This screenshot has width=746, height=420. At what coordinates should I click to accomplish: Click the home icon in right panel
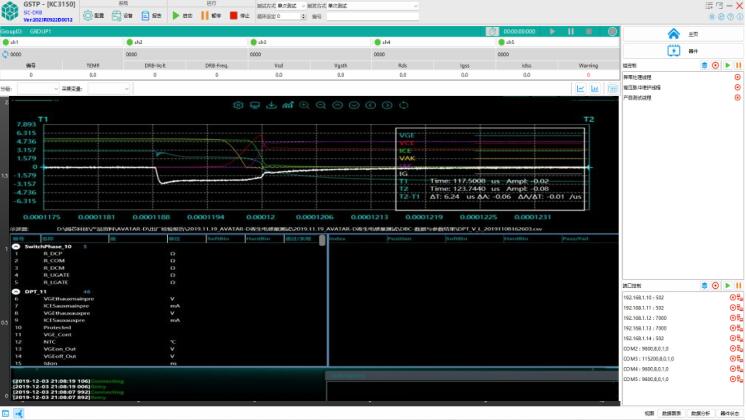click(x=673, y=34)
